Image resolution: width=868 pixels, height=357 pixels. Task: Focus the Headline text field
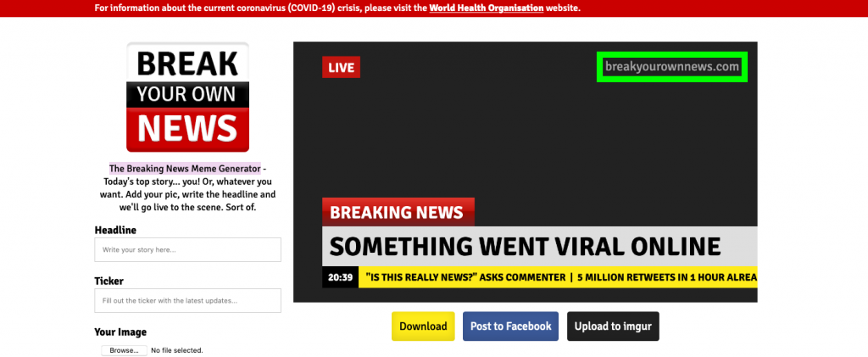187,250
